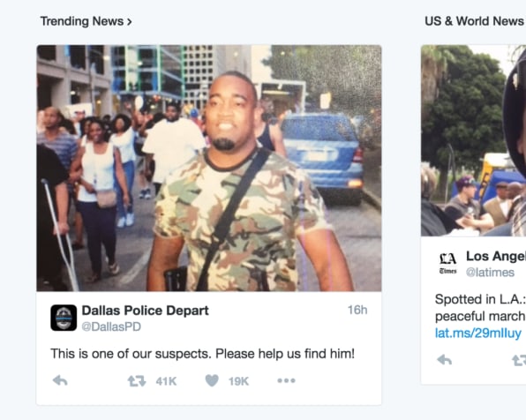Retweet the Dallas Police suspect tweet

(137, 381)
